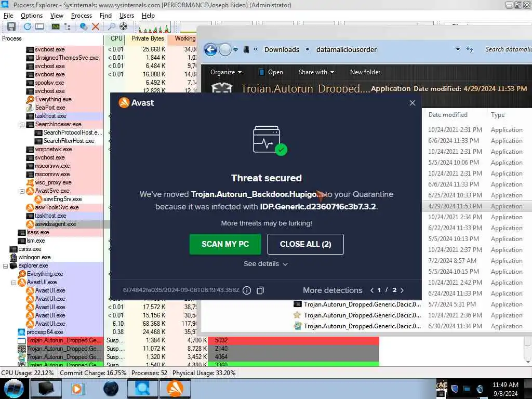Select the red Trojan.Autorun process with PID 5032
The image size is (532, 399).
pos(189,340)
